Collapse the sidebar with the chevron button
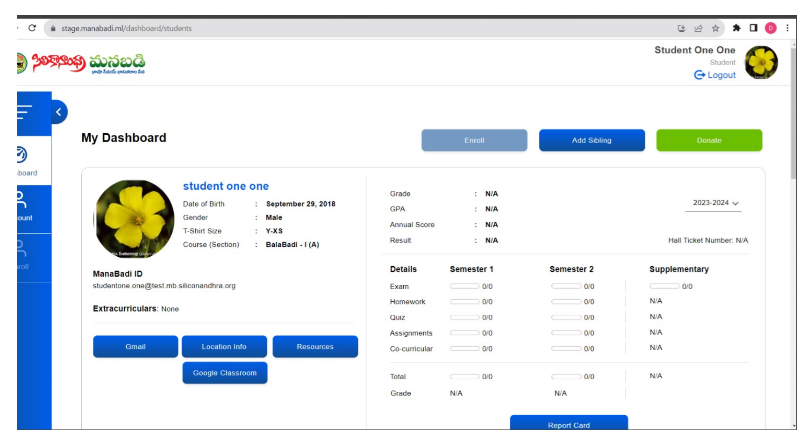This screenshot has width=805, height=440. pyautogui.click(x=58, y=112)
